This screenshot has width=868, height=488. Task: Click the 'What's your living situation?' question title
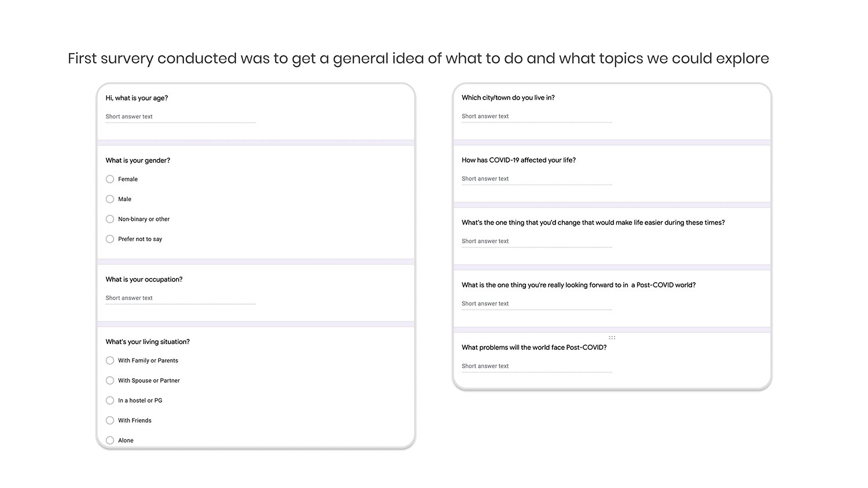coord(148,342)
